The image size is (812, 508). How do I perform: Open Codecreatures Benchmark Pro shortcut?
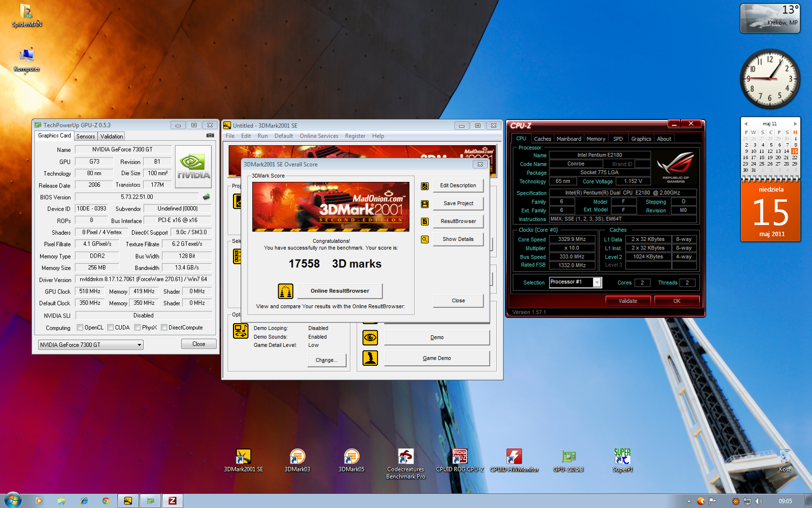(405, 463)
